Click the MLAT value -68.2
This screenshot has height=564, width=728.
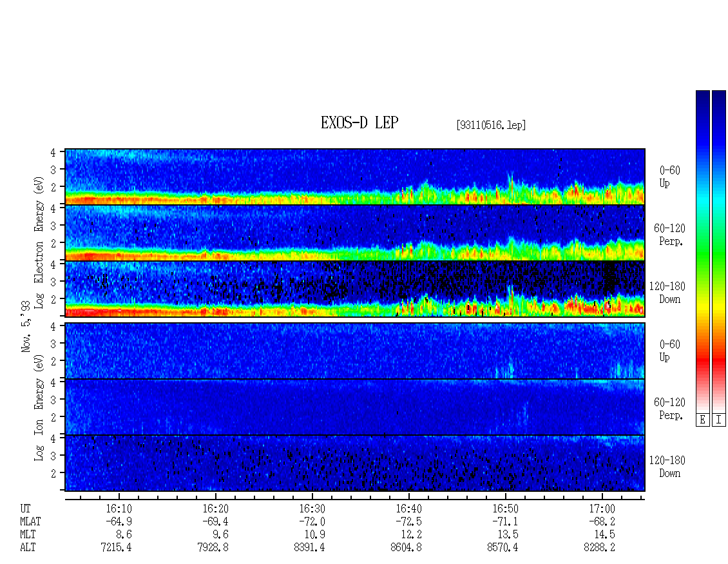click(602, 521)
